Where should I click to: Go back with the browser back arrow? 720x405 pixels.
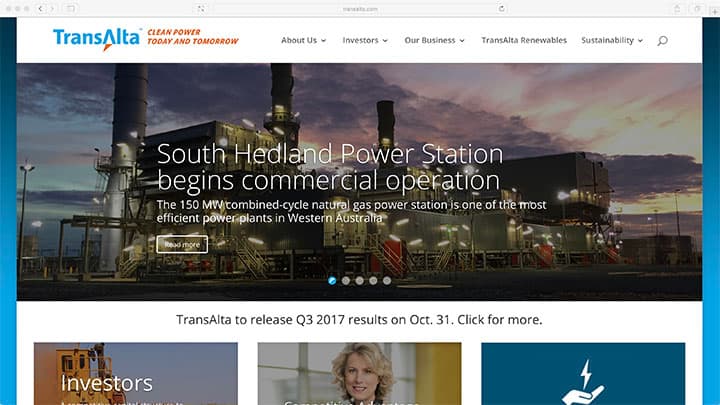pos(40,8)
